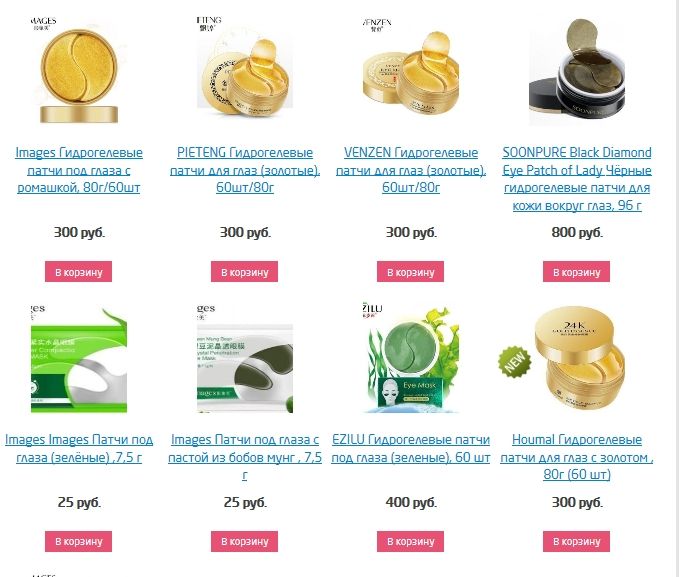Open the Houmal 24K gold jar image
Image resolution: width=679 pixels, height=577 pixels.
pyautogui.click(x=577, y=358)
